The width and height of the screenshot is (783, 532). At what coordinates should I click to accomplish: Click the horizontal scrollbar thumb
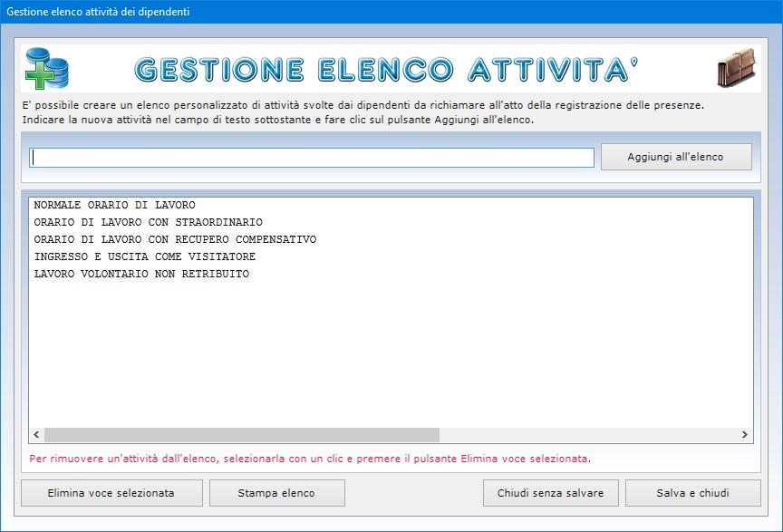point(242,435)
